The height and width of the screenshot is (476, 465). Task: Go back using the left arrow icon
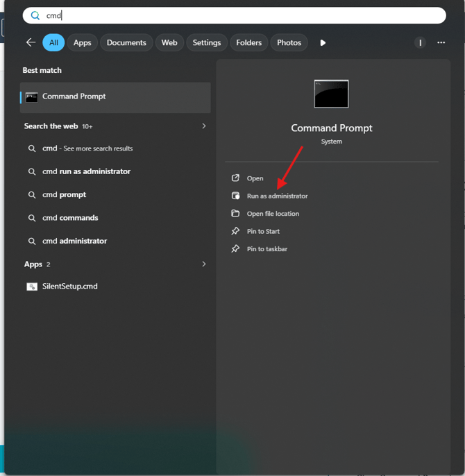(31, 42)
